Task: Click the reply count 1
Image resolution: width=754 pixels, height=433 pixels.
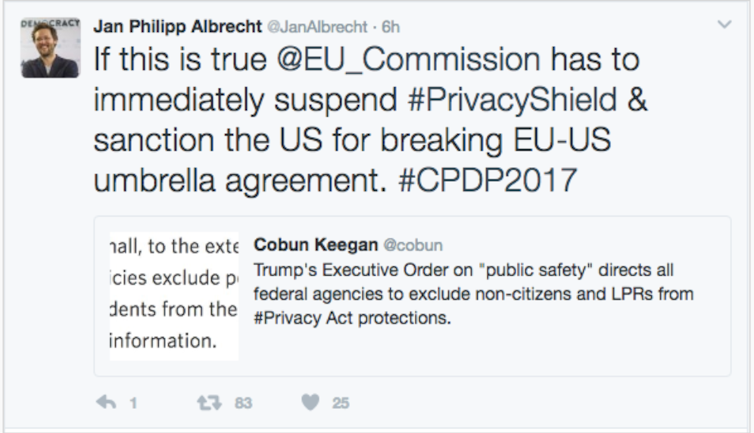Action: coord(133,404)
